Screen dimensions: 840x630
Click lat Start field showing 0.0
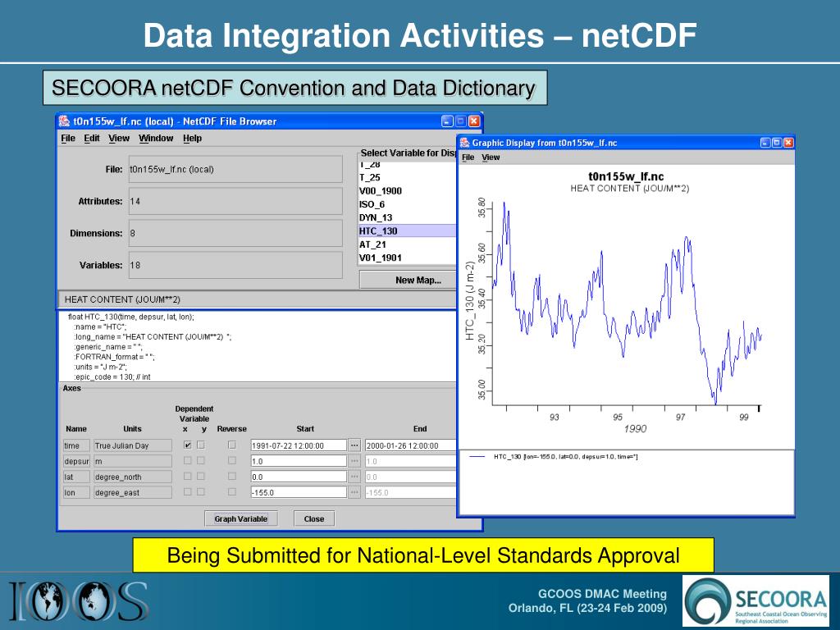299,477
